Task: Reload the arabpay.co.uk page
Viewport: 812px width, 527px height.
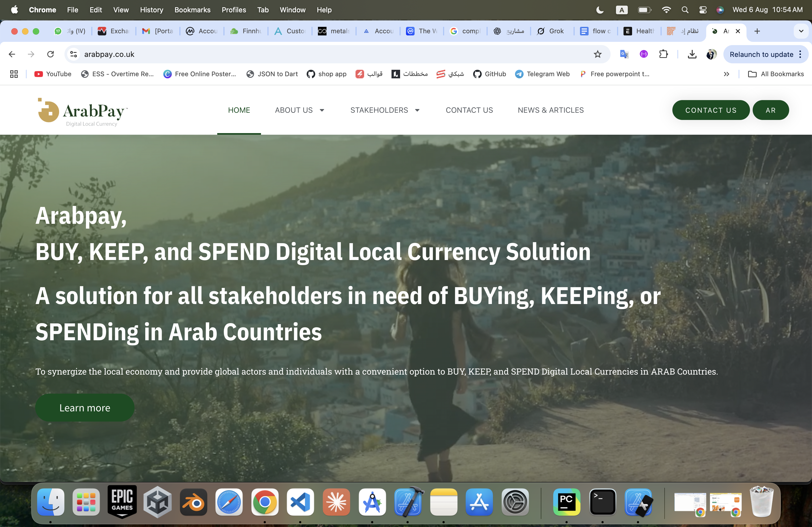Action: 50,54
